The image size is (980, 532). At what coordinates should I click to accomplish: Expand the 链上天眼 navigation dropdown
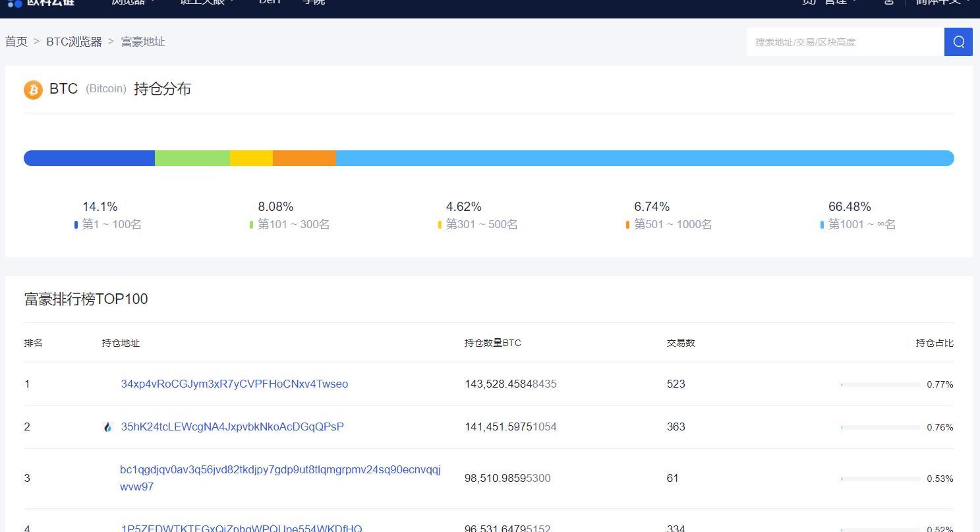[207, 2]
